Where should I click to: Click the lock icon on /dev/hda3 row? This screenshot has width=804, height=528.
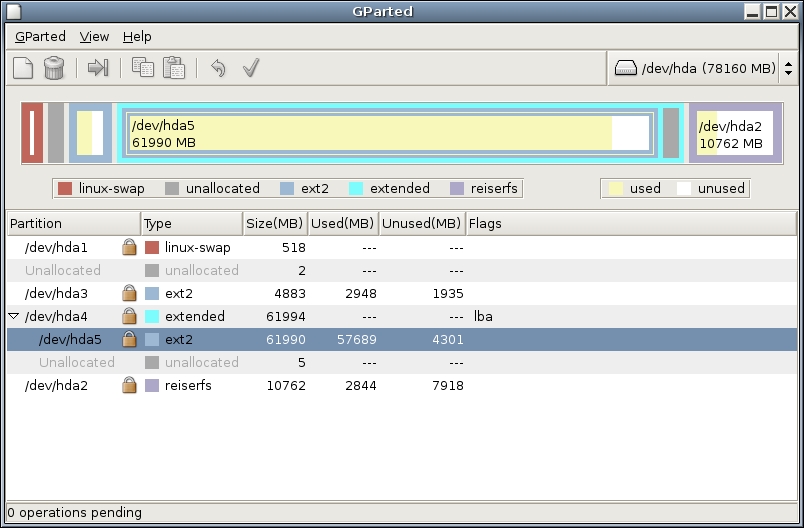click(x=129, y=293)
